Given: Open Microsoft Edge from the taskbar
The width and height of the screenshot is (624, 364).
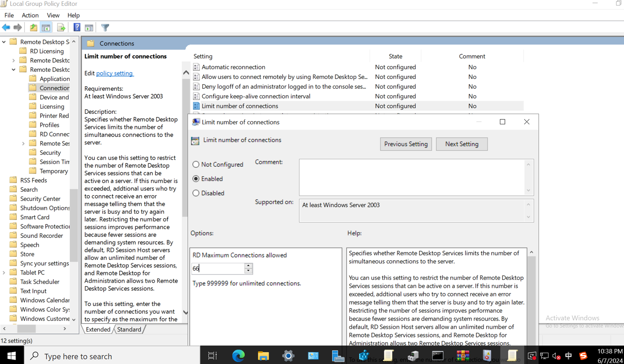Looking at the screenshot, I should tap(238, 356).
